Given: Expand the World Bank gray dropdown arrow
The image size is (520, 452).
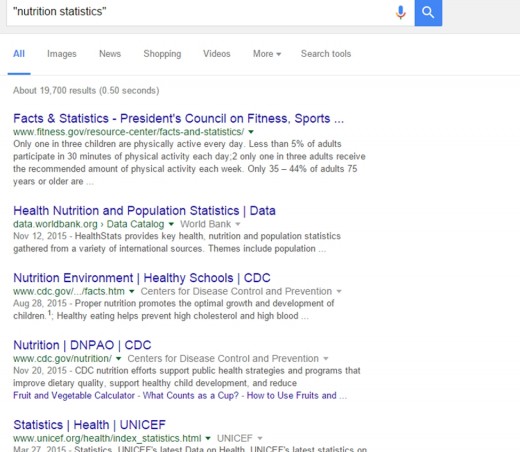Looking at the screenshot, I should [x=238, y=224].
